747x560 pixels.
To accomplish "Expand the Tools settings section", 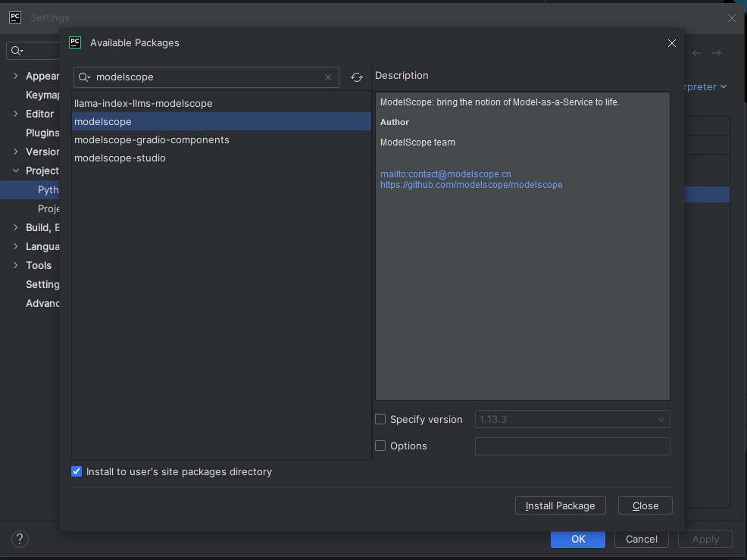I will [x=16, y=265].
